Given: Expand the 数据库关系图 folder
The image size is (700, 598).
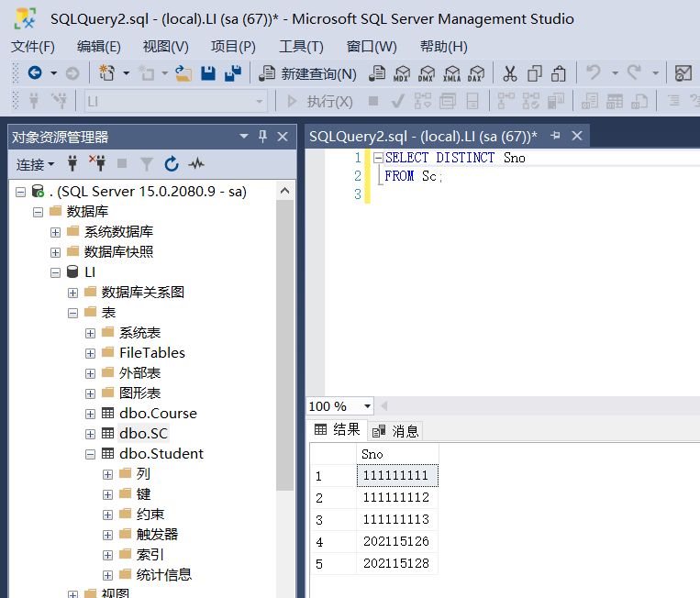Looking at the screenshot, I should tap(72, 293).
